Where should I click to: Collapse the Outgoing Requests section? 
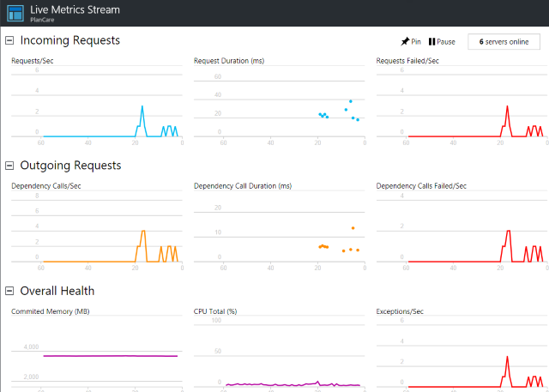10,166
